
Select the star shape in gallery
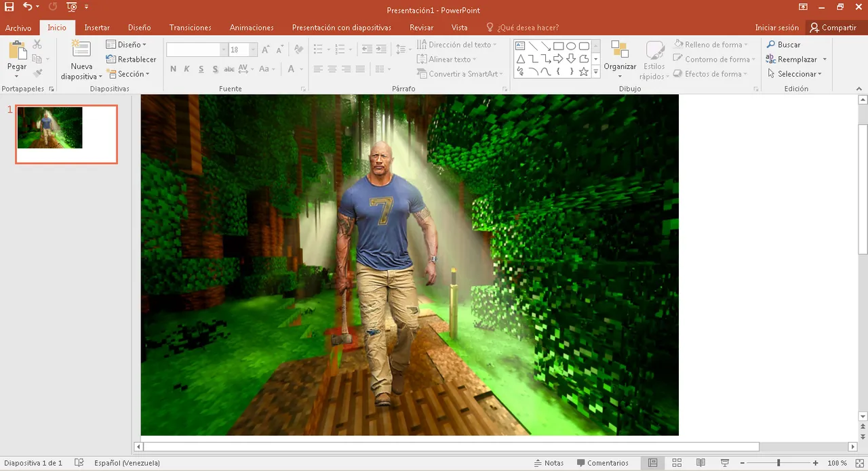pos(584,71)
